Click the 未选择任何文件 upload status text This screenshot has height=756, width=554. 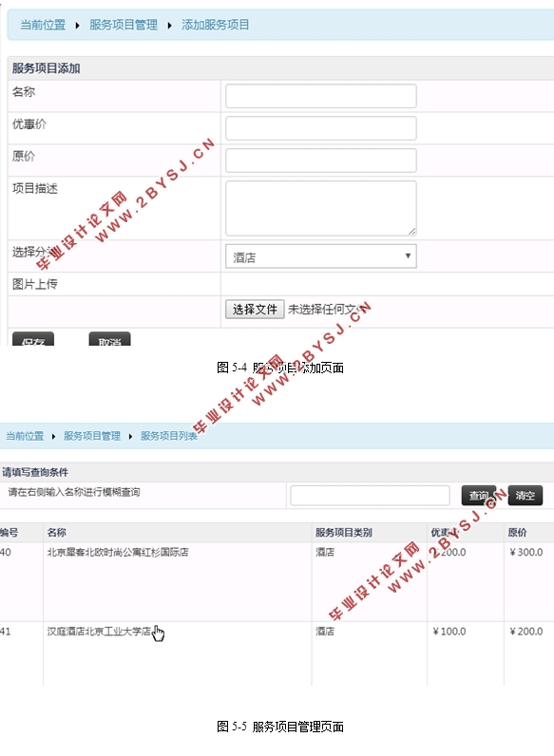[326, 309]
